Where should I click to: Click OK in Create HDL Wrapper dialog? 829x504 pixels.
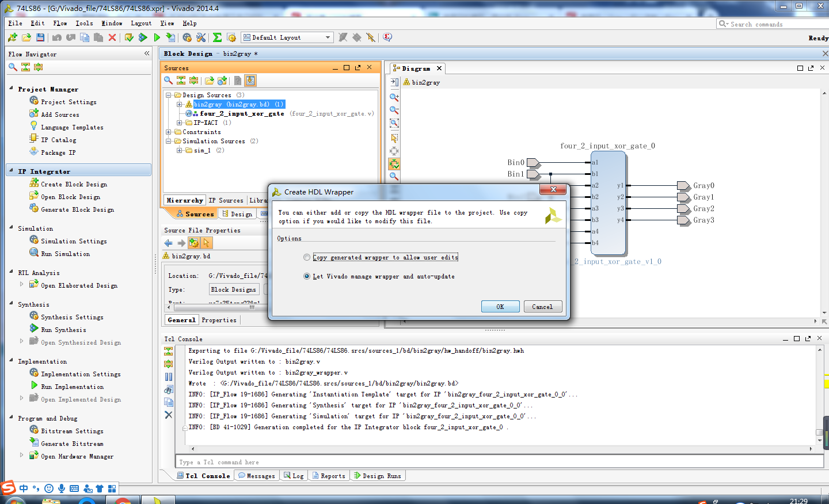[x=500, y=307]
